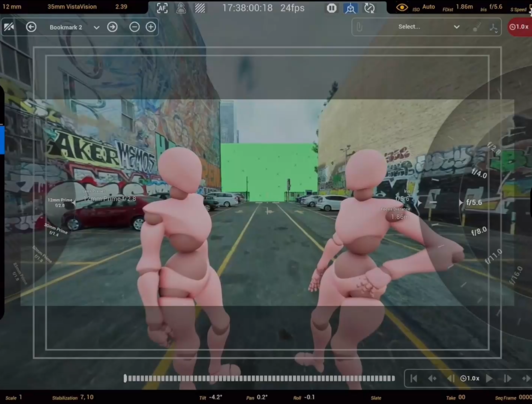Click the person tracking icon
This screenshot has height=404, width=532.
coord(181,8)
